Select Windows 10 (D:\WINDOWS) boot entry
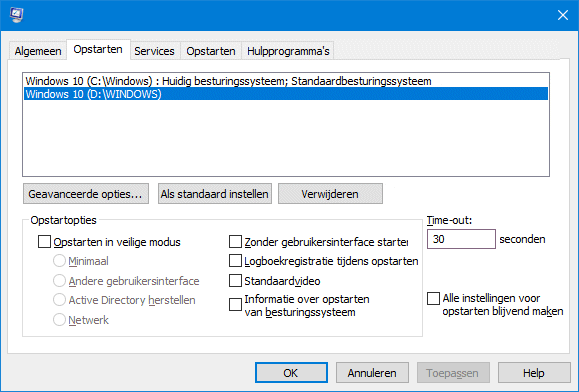This screenshot has height=392, width=579. pos(286,94)
